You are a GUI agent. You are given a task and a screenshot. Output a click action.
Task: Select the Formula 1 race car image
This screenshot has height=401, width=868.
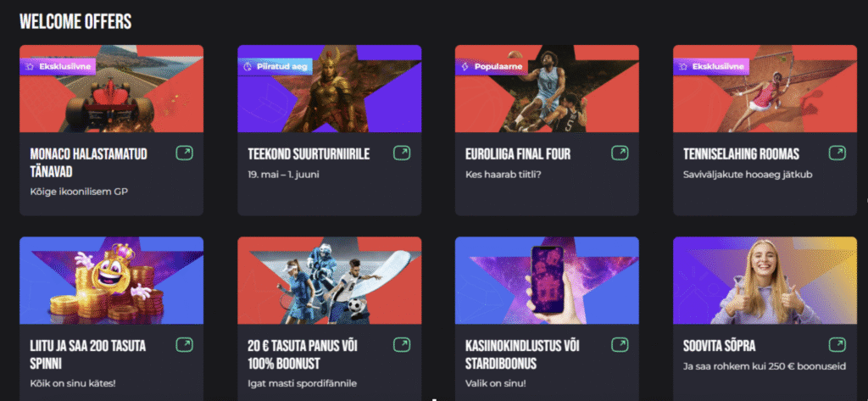pos(111,89)
